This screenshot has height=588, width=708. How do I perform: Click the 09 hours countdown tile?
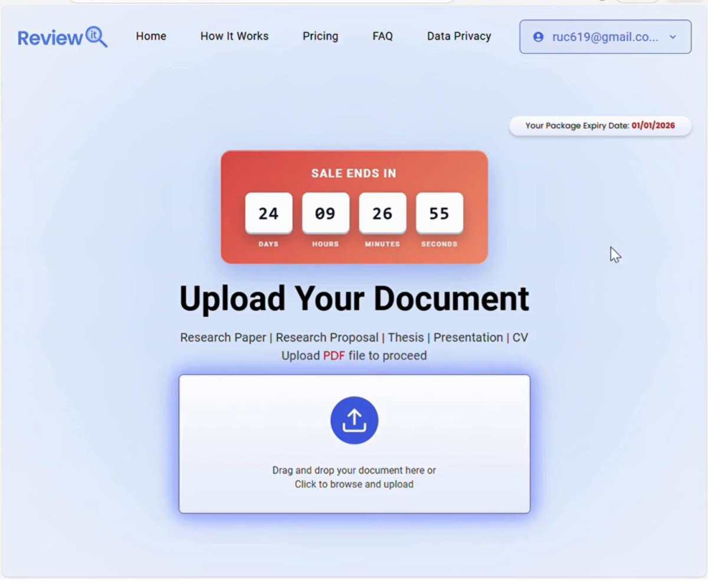tap(326, 213)
